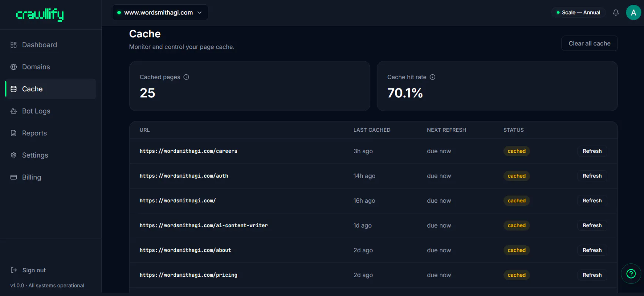644x296 pixels.
Task: Click the LAST CACHED column header
Action: pyautogui.click(x=372, y=130)
